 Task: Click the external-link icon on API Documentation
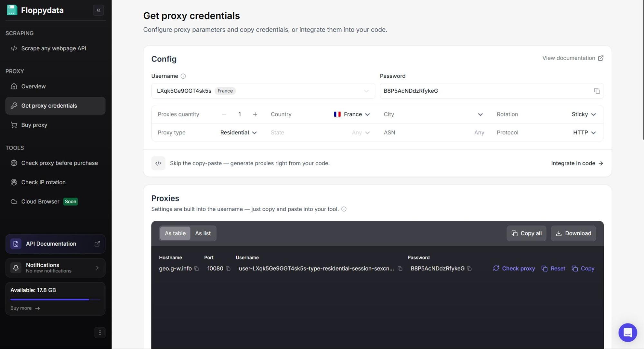click(x=97, y=244)
